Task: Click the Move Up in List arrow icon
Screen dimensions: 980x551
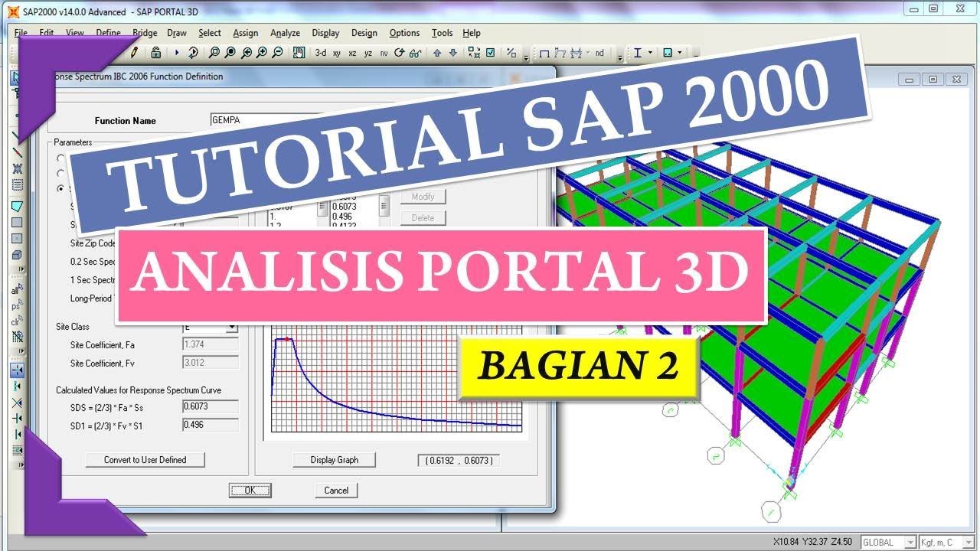Action: click(x=437, y=53)
